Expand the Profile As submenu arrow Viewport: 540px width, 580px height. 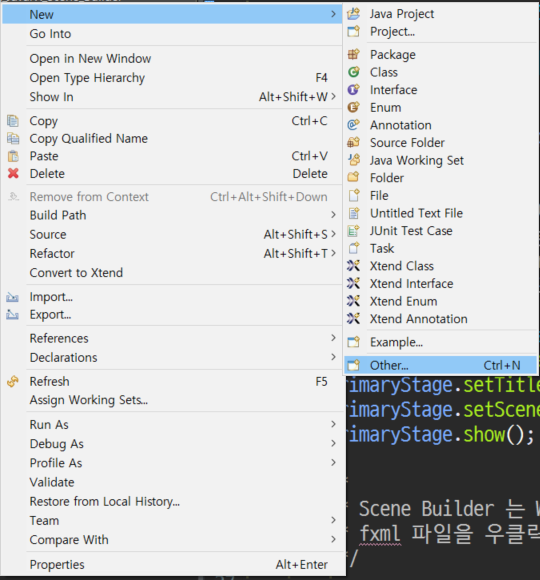[333, 463]
